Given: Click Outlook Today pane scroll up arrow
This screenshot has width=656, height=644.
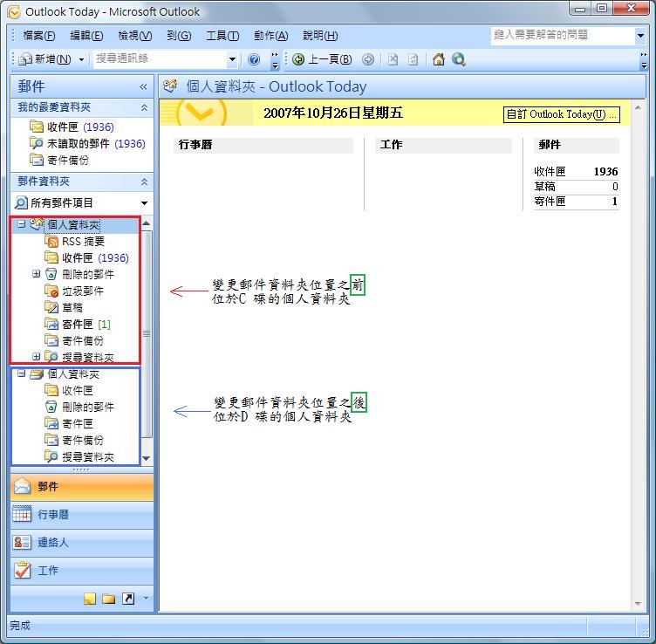Looking at the screenshot, I should pyautogui.click(x=638, y=107).
